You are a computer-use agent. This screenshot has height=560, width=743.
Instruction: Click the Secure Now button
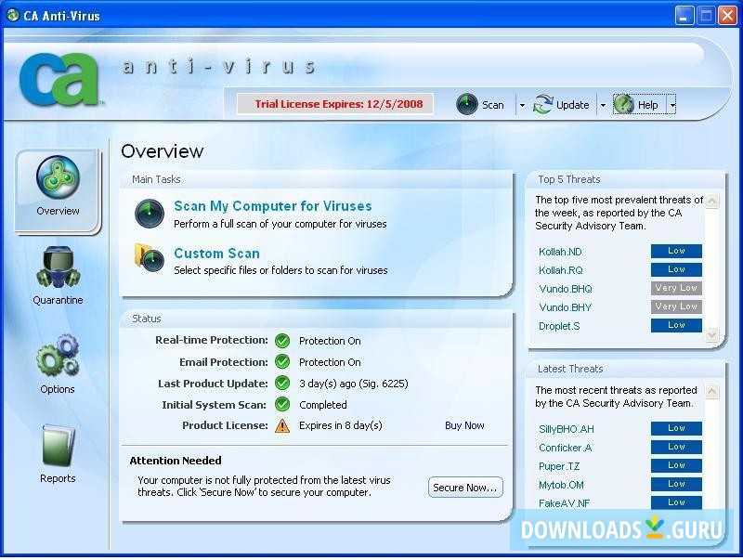pos(465,487)
